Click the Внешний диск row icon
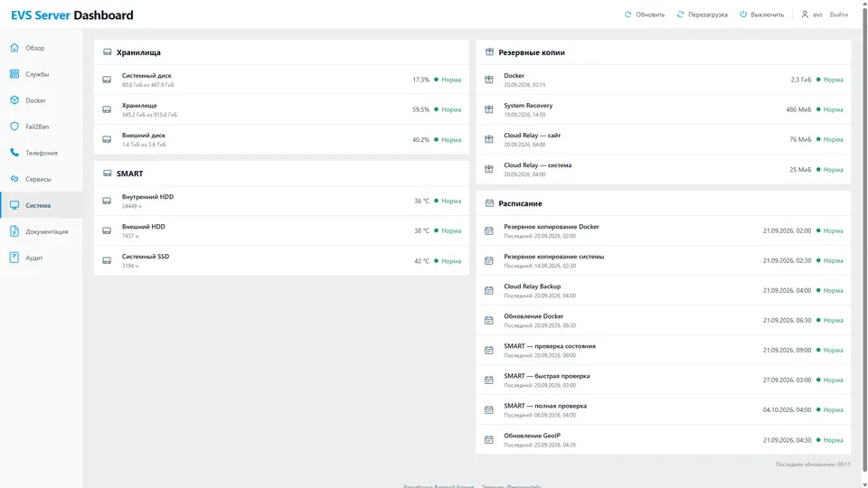Screen dimensions: 868x488 107,139
